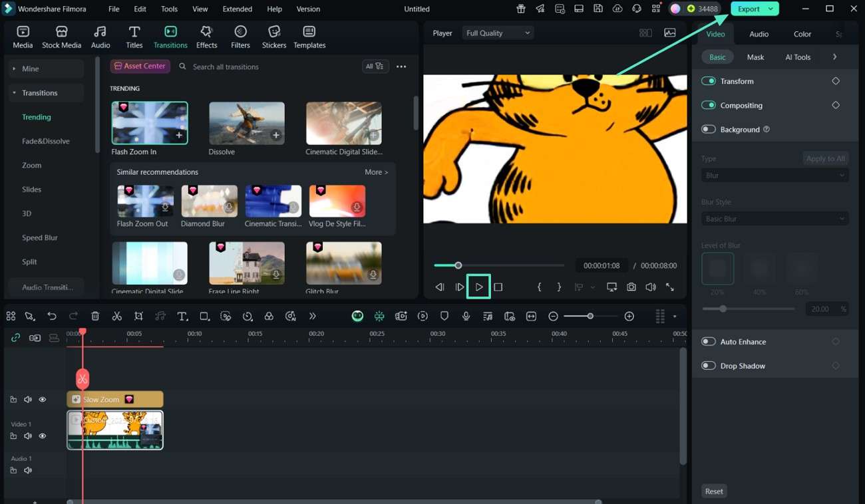Open the Filters panel
The width and height of the screenshot is (865, 504).
click(x=240, y=37)
